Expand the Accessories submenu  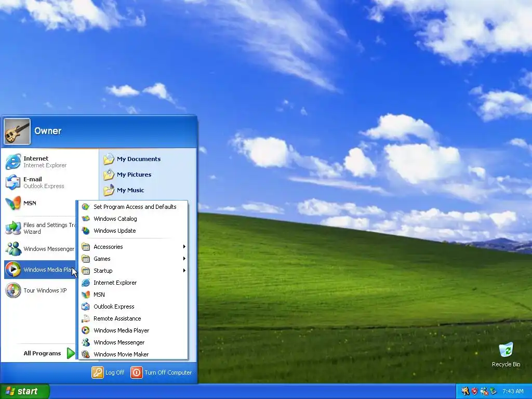point(133,247)
